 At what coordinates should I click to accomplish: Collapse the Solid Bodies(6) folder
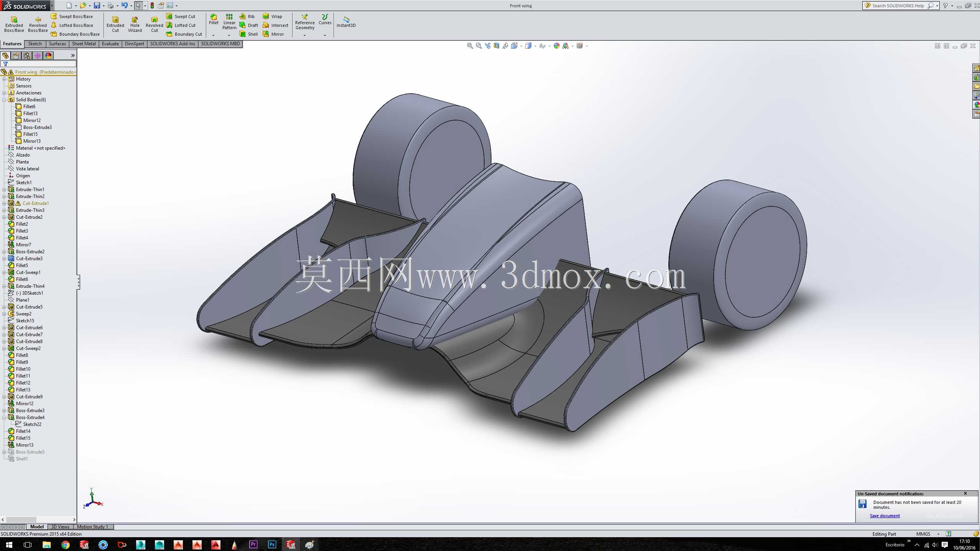pyautogui.click(x=4, y=100)
